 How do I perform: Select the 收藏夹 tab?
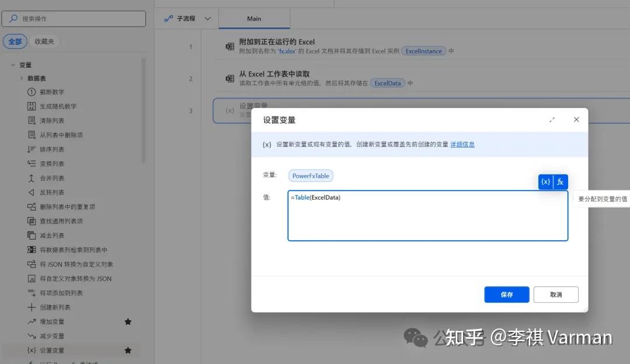tap(44, 41)
